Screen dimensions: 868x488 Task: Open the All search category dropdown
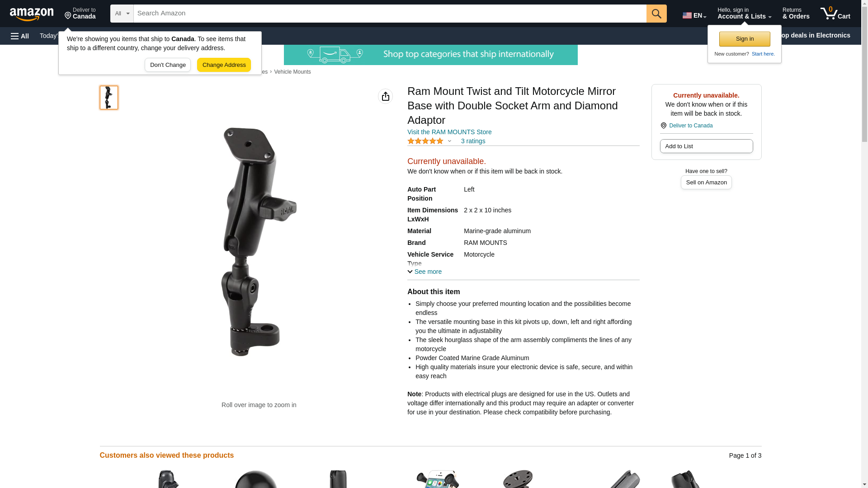[x=122, y=14]
